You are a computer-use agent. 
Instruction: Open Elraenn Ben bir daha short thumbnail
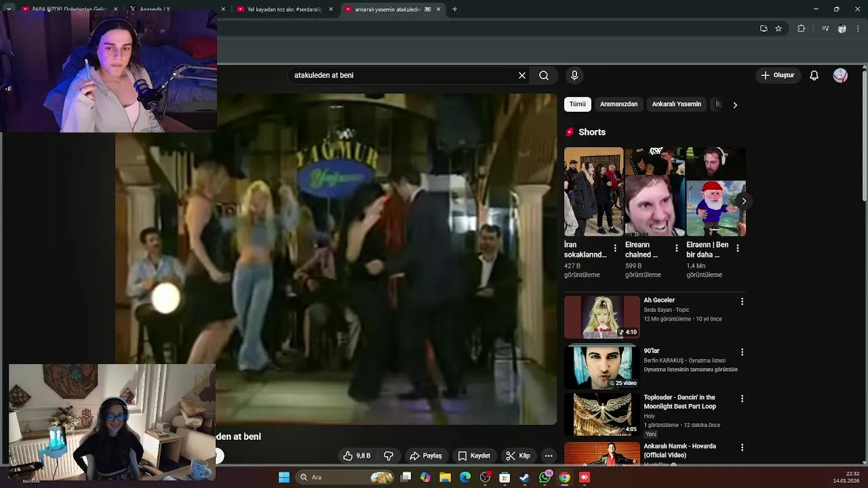point(716,192)
